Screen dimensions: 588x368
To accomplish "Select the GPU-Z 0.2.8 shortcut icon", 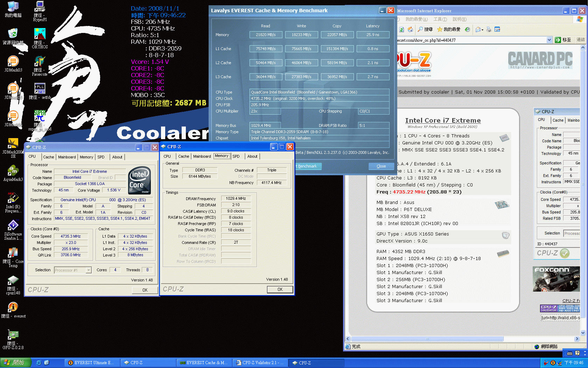I will click(x=13, y=339).
